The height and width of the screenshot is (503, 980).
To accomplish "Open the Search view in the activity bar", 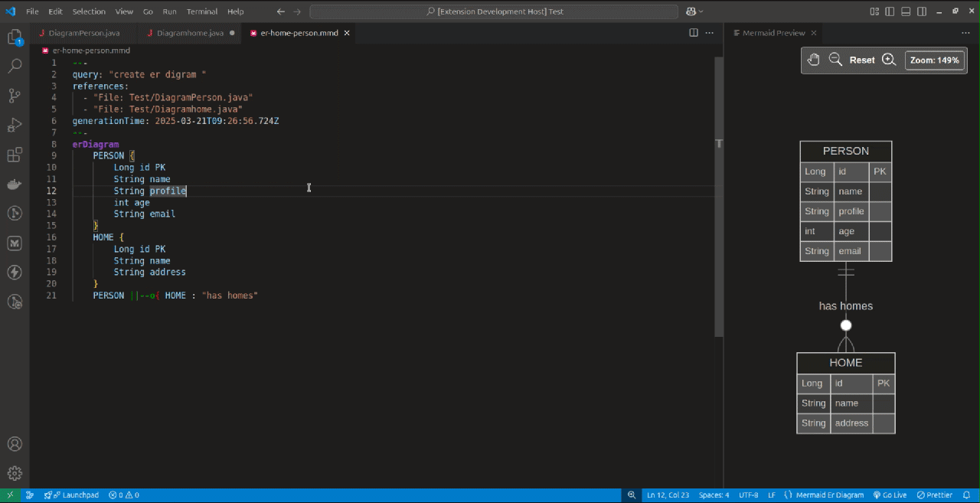I will click(x=15, y=65).
